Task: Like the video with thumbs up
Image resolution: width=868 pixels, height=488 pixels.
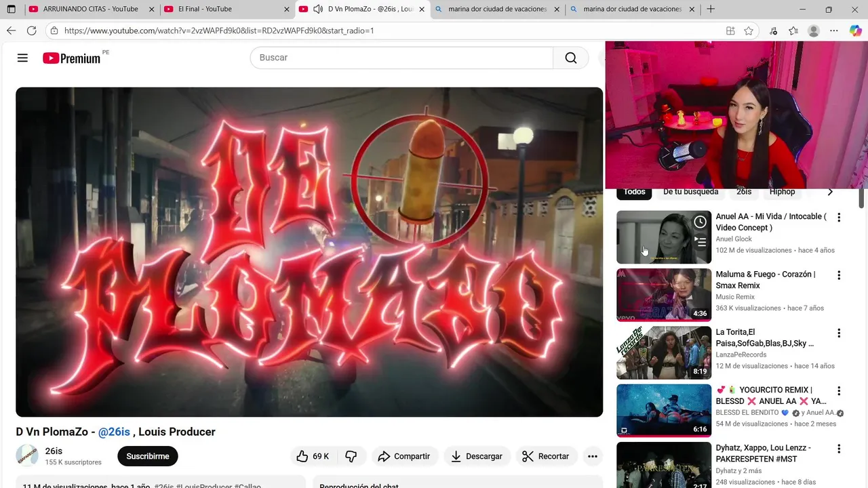Action: point(312,456)
